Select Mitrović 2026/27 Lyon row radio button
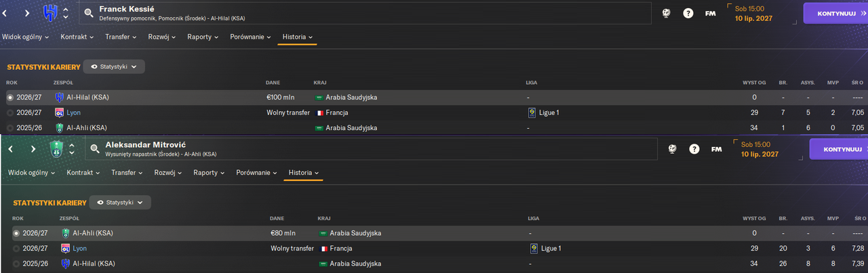Viewport: 868px width, 273px height. pos(16,248)
